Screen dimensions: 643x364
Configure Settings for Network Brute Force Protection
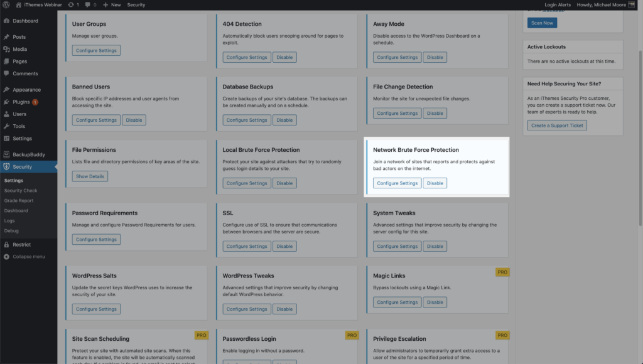[x=397, y=183]
